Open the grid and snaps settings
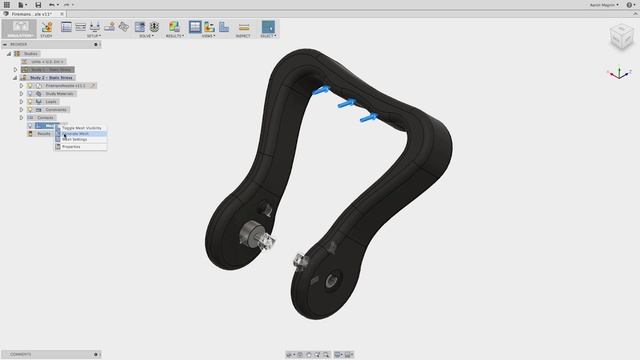The height and width of the screenshot is (360, 640). [x=349, y=355]
